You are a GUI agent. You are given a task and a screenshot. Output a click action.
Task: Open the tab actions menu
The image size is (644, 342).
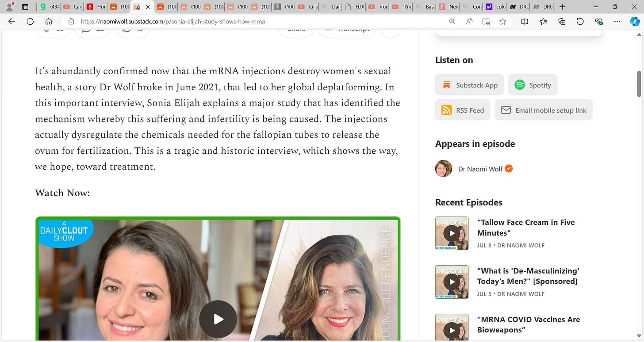point(25,7)
